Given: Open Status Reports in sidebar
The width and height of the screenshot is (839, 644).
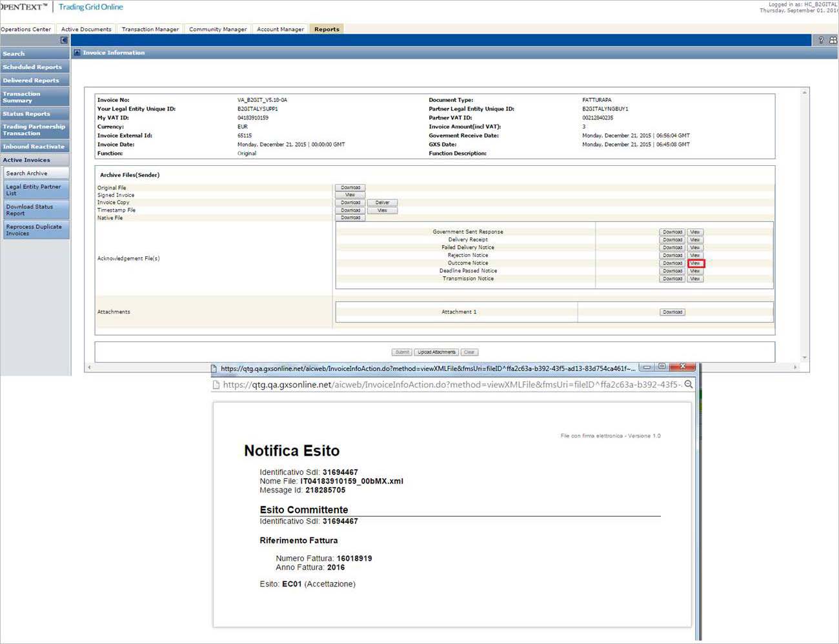Looking at the screenshot, I should click(x=35, y=114).
